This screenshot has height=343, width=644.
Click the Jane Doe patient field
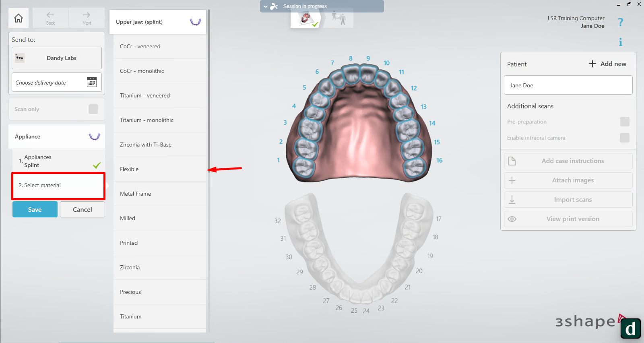(568, 85)
